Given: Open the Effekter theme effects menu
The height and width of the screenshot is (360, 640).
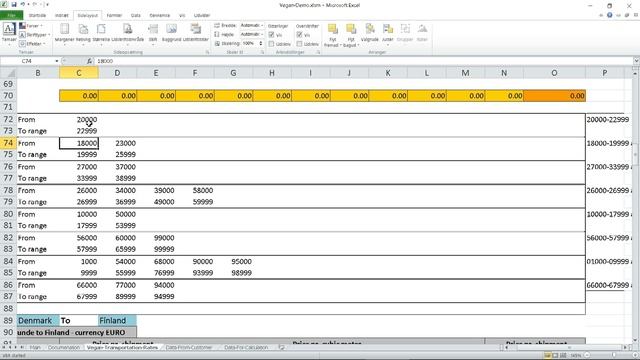Looking at the screenshot, I should 33,43.
